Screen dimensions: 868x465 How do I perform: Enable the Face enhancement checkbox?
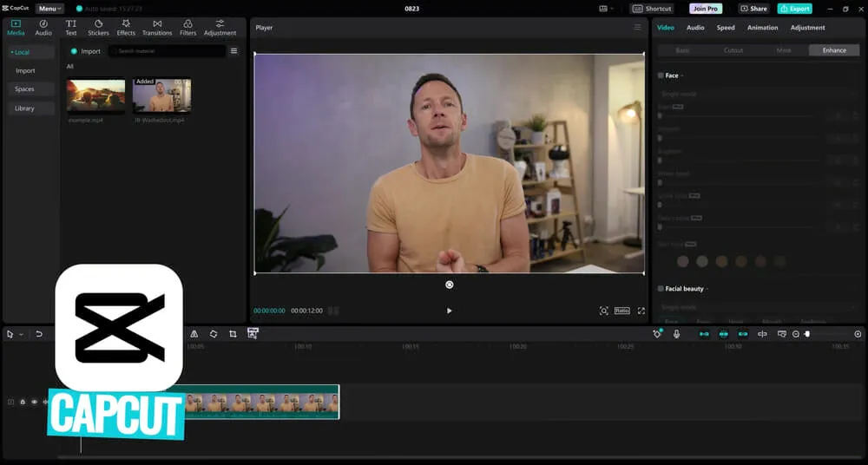[x=661, y=75]
